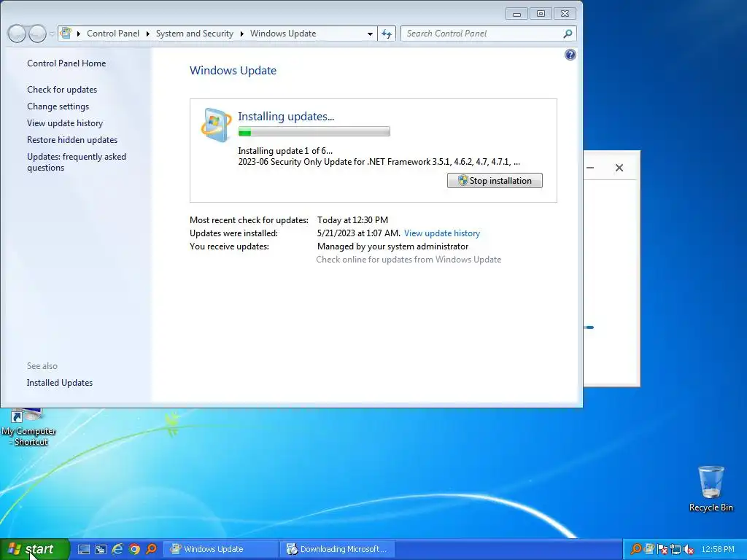
Task: Open Updates: frequently asked questions link
Action: tap(76, 162)
